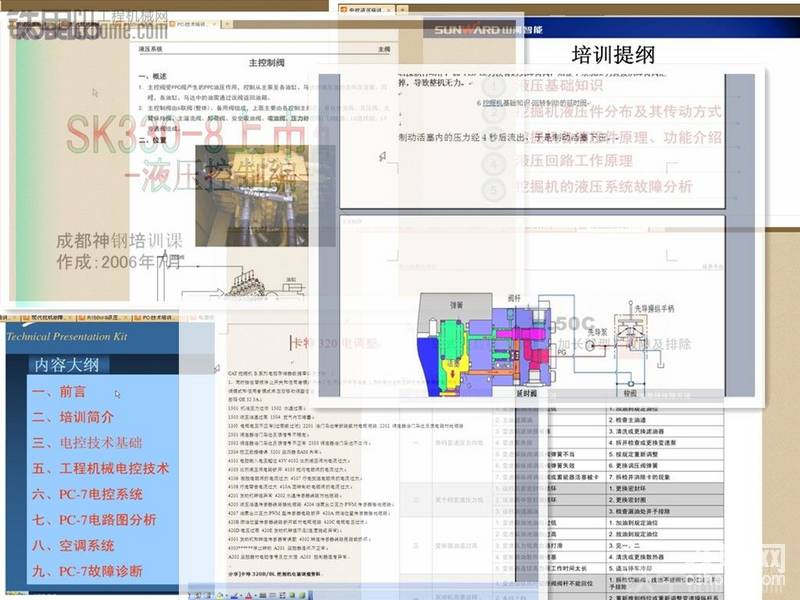Click the table cell 6. 更换调压阀弹簧
This screenshot has height=600, width=800.
pyautogui.click(x=666, y=466)
